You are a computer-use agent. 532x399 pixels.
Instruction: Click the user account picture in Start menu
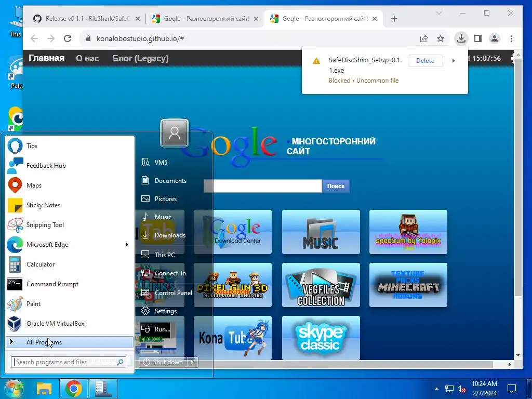click(175, 132)
